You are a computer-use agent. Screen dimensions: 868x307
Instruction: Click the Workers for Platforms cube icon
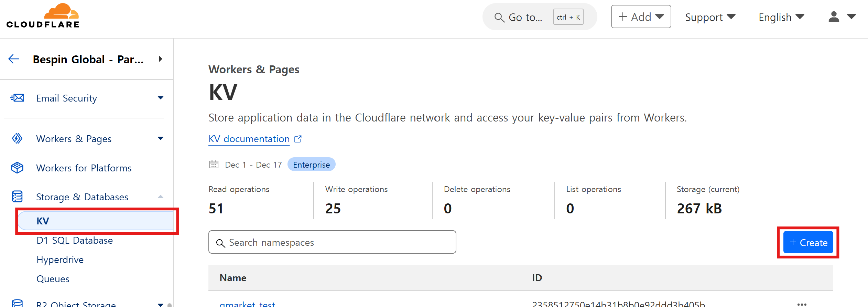click(17, 168)
